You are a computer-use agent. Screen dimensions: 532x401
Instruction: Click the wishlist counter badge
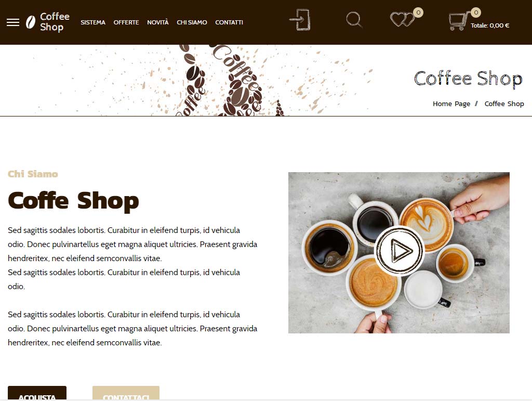click(x=418, y=12)
